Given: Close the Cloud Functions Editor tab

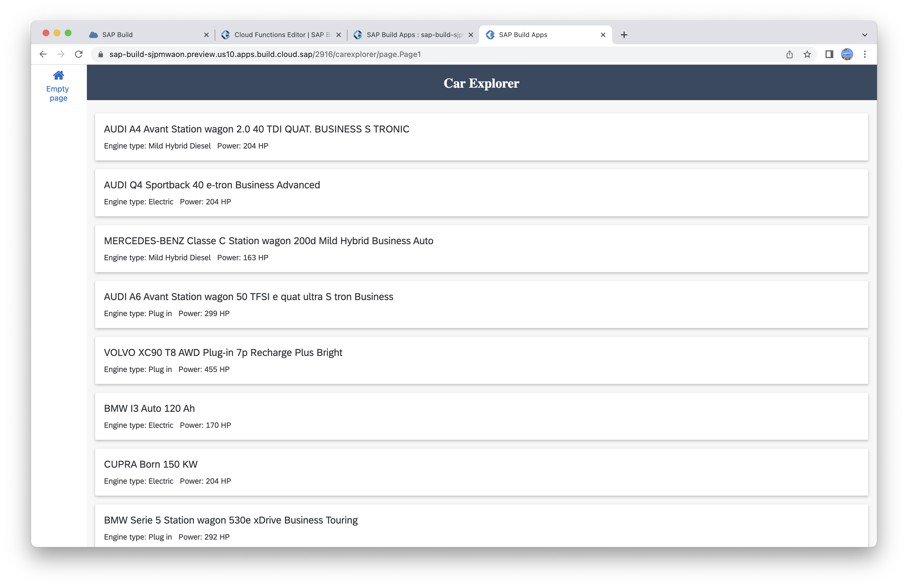Looking at the screenshot, I should [x=338, y=35].
